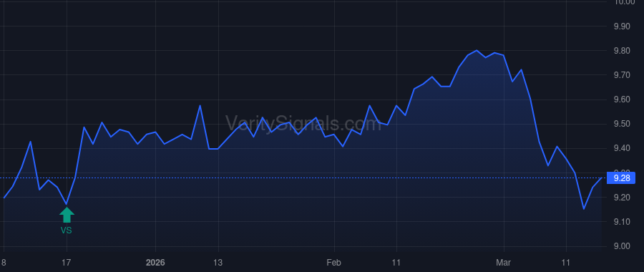Click the 9.20 price axis label
Image resolution: width=644 pixels, height=272 pixels.
[621, 198]
